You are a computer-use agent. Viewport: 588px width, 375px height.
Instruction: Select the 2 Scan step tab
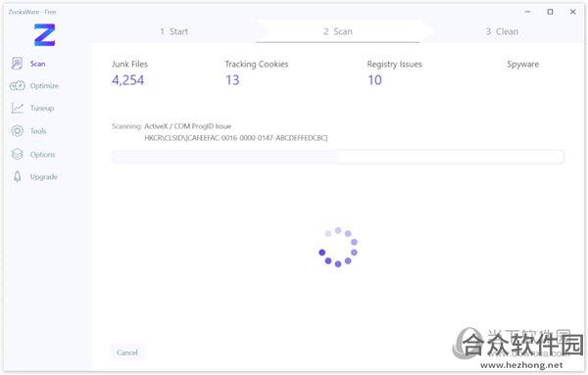338,31
